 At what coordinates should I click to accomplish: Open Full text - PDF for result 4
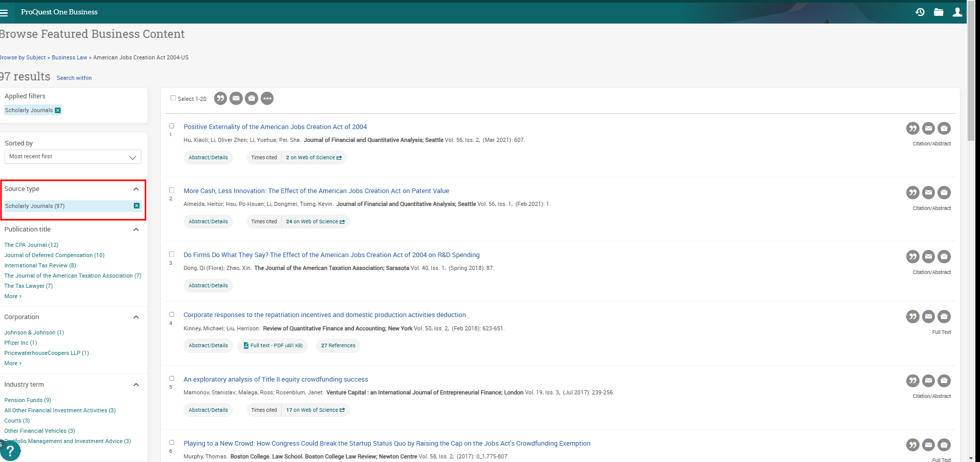(x=273, y=346)
